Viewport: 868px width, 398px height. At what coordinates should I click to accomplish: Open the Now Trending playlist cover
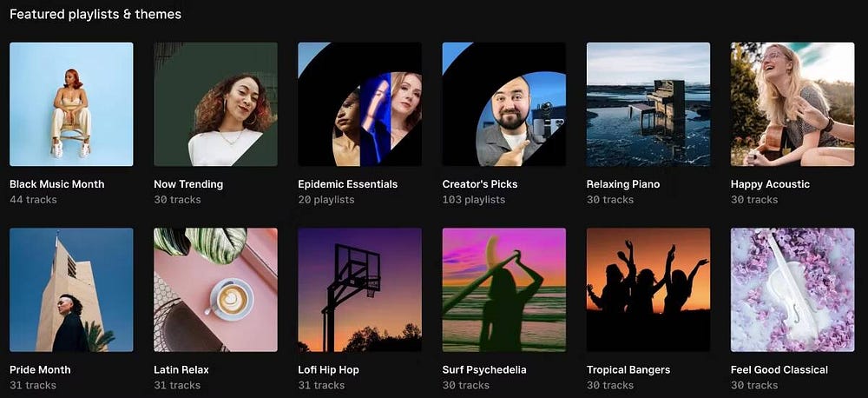[215, 104]
